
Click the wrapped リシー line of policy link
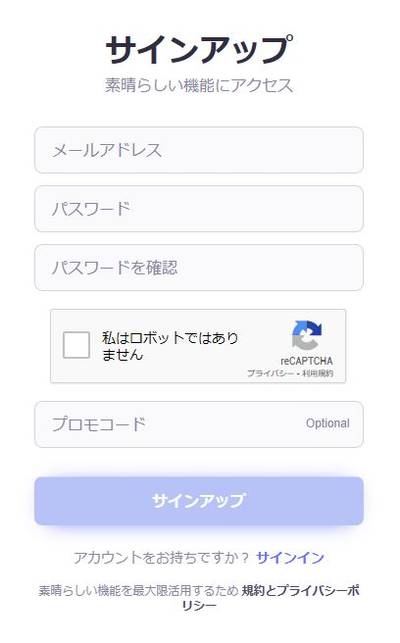(199, 606)
